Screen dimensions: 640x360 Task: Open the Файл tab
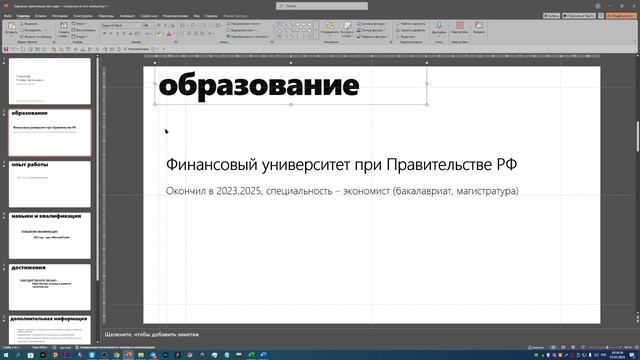click(x=7, y=16)
